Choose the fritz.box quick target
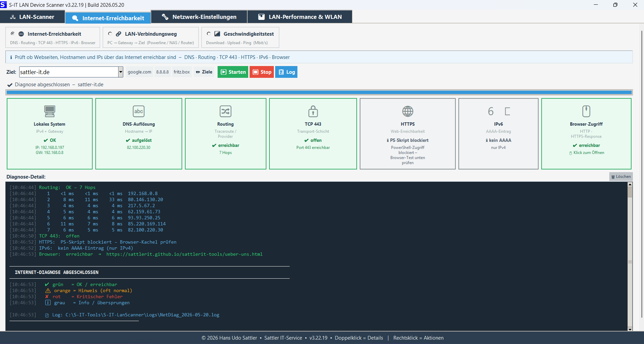Viewport: 644px width, 344px height. click(182, 72)
